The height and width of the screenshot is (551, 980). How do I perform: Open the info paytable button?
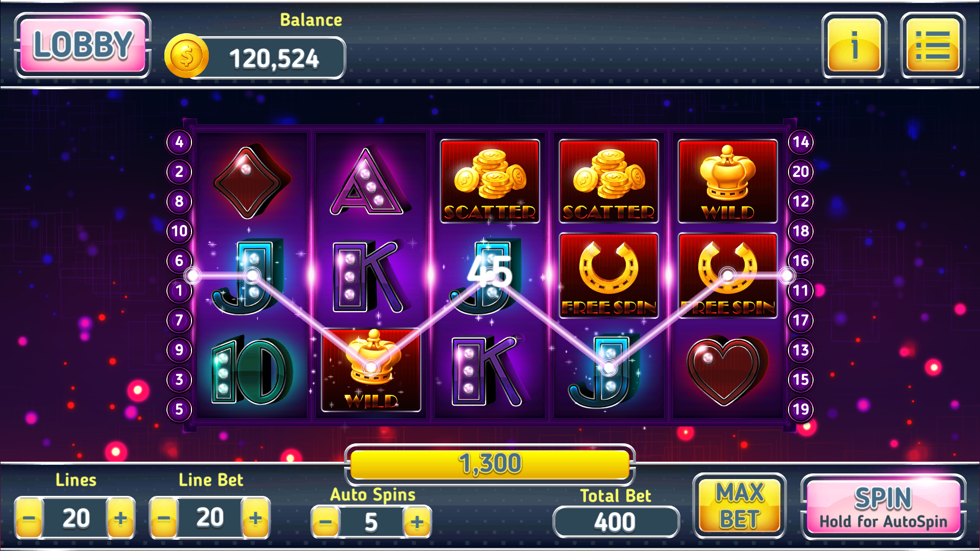854,45
